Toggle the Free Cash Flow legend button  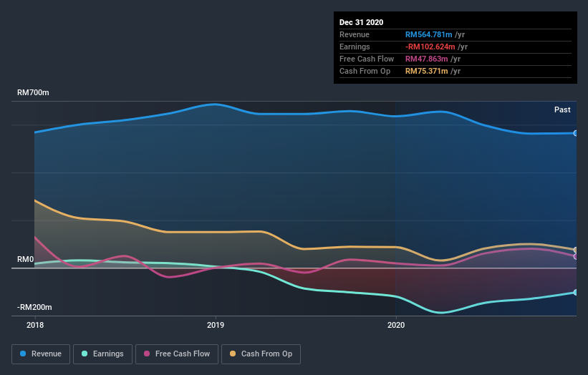coord(177,354)
